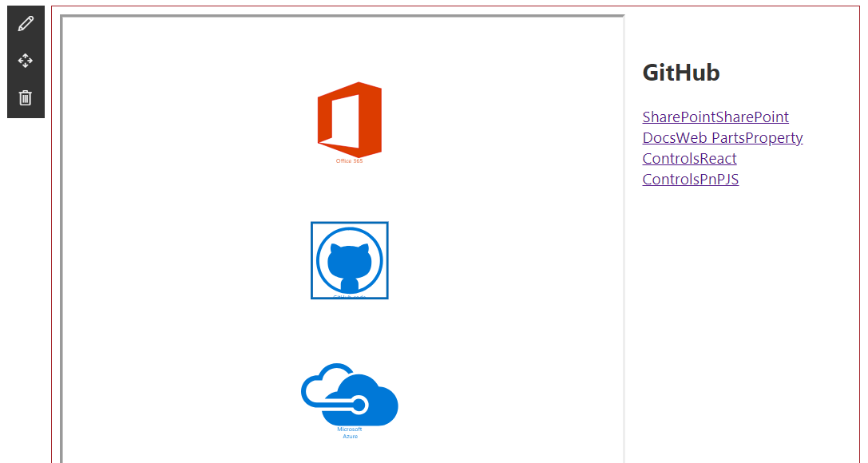
Task: Delete the web part using trash icon
Action: point(26,97)
